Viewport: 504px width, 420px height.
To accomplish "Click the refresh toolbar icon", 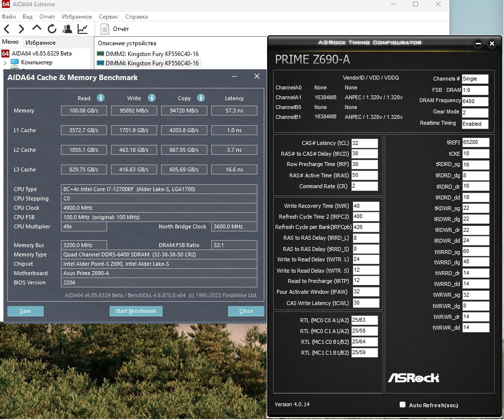I will tap(52, 29).
